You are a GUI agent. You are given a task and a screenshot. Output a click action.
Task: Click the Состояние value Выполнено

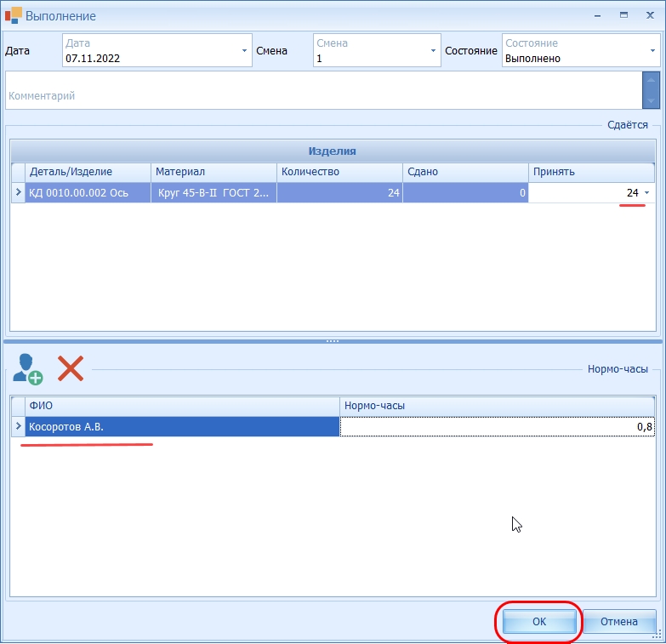click(532, 59)
